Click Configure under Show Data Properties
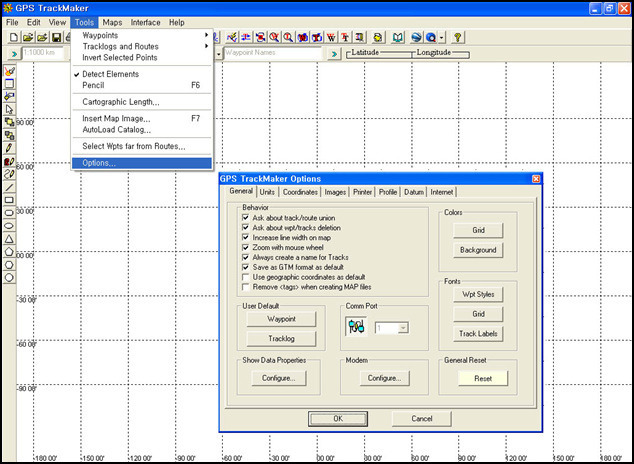The width and height of the screenshot is (634, 464). point(279,378)
